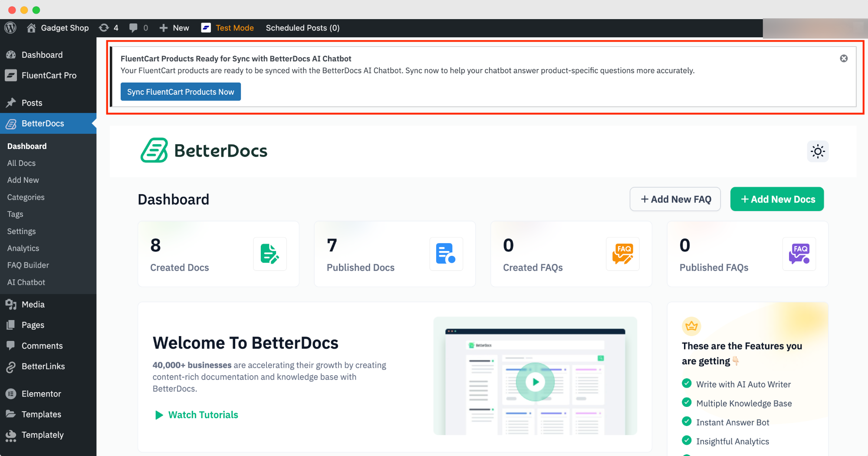Viewport: 868px width, 456px height.
Task: Click the WordPress logo in the admin bar
Action: (x=10, y=28)
